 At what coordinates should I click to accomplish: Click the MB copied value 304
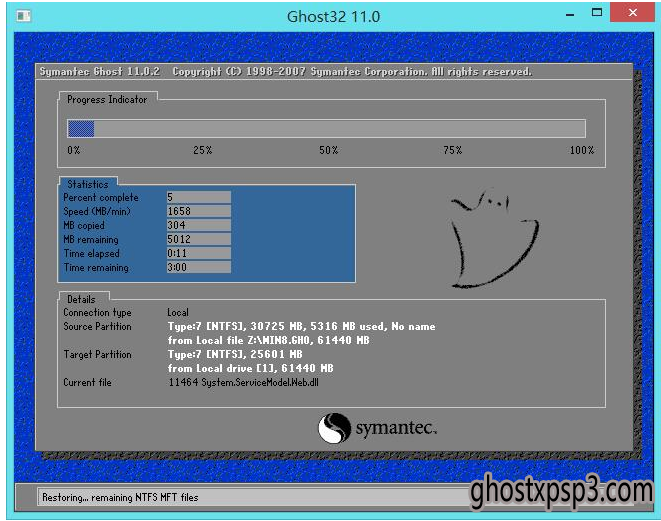pos(199,225)
